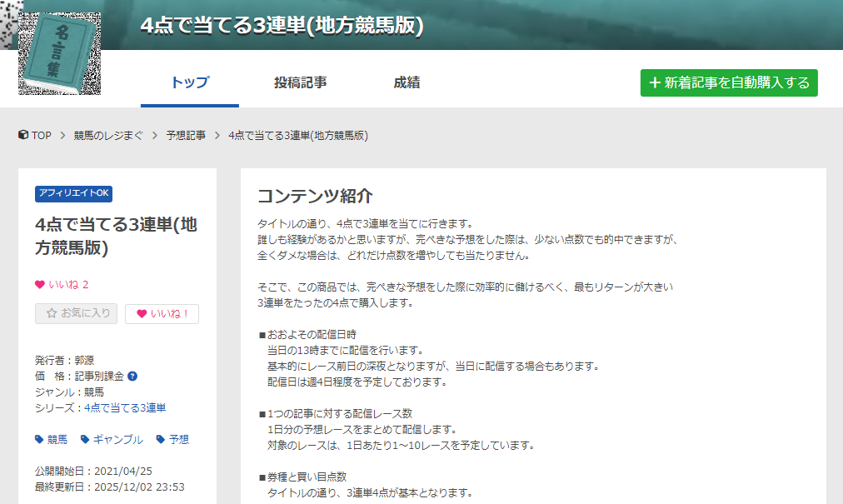Go to 競馬のレジまぐ breadcrumb link
843x504 pixels.
point(108,135)
